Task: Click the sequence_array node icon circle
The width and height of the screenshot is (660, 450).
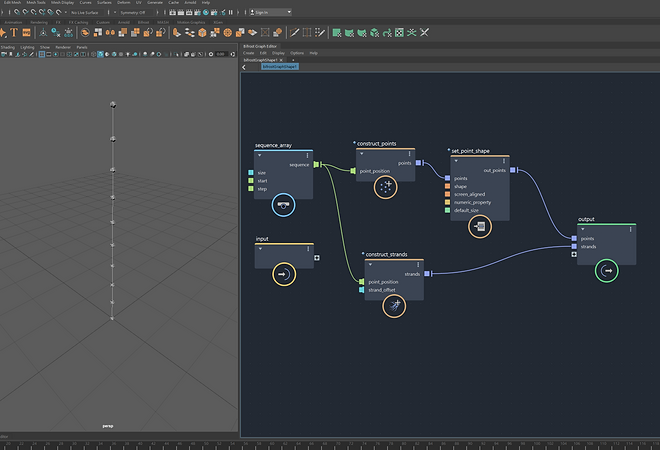Action: 283,205
